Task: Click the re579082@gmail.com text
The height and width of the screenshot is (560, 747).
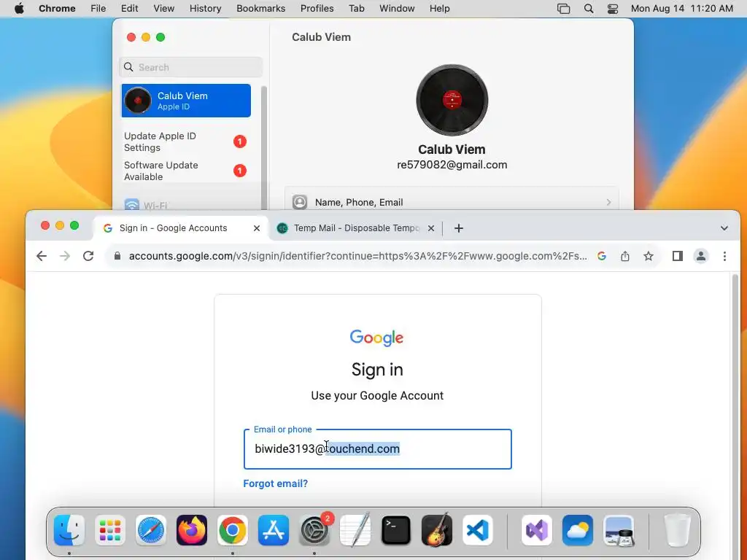Action: coord(452,165)
